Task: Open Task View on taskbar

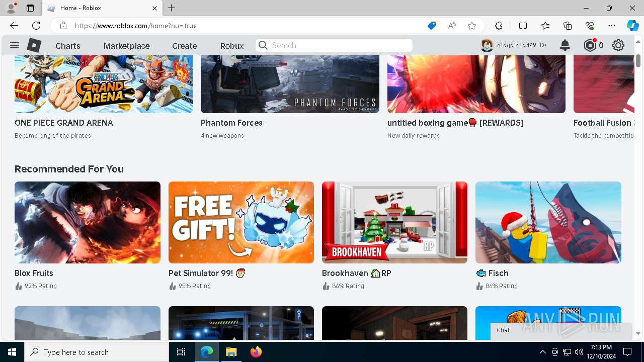Action: tap(181, 352)
